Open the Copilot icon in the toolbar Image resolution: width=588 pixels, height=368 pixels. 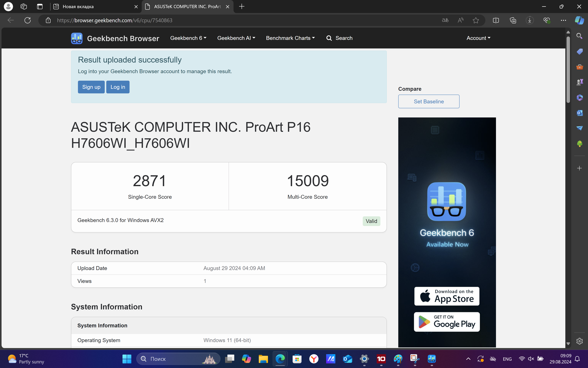pyautogui.click(x=579, y=20)
